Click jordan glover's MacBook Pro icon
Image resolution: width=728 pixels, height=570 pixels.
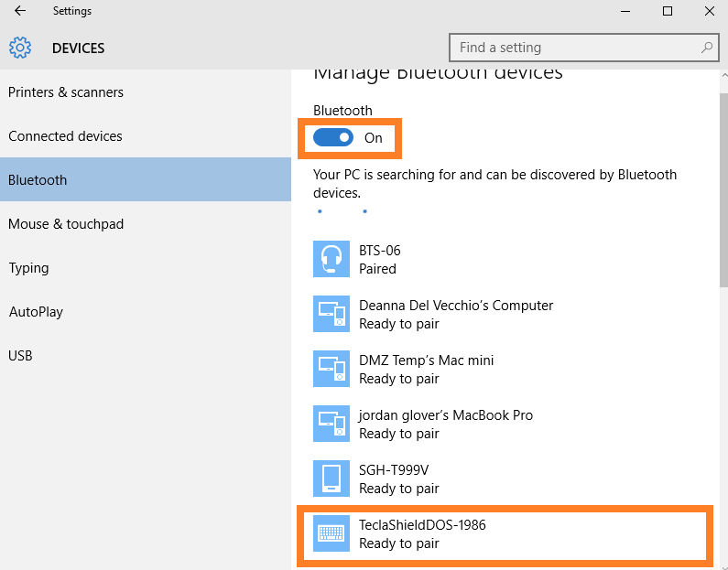331,424
